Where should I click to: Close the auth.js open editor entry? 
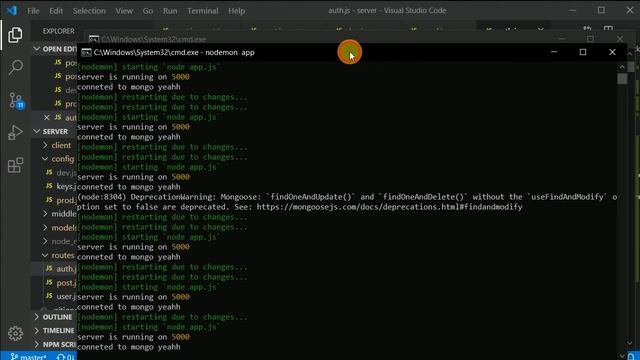pos(47,118)
